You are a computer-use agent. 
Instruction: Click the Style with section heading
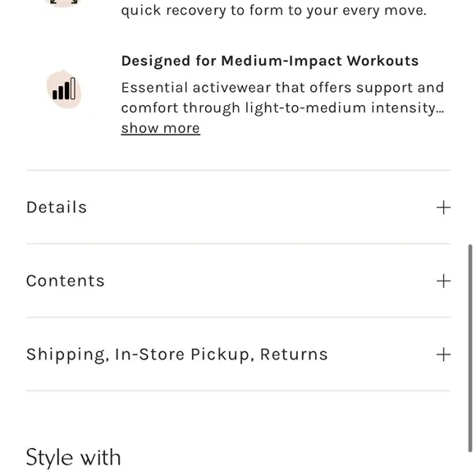coord(74,457)
